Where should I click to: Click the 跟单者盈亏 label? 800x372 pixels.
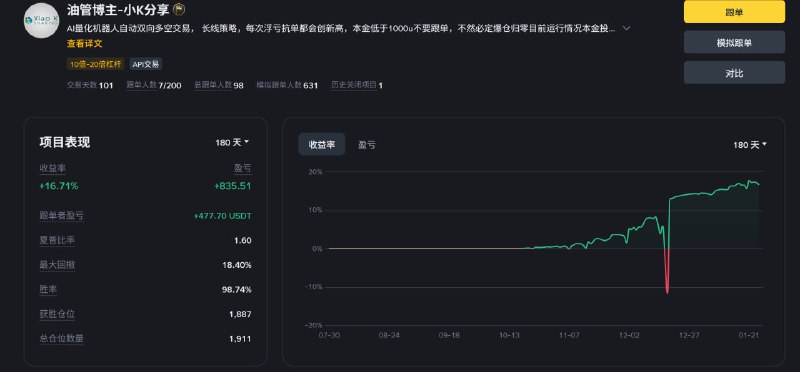click(x=61, y=216)
